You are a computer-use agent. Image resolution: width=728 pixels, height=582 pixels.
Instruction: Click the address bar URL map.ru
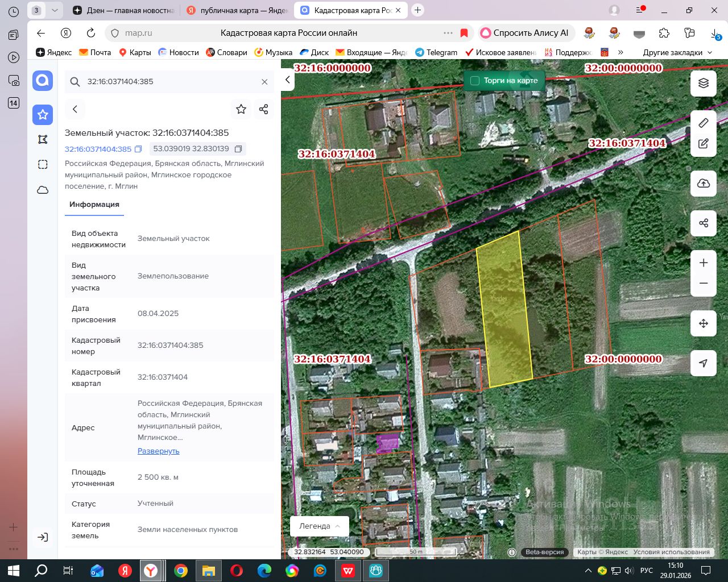(139, 33)
